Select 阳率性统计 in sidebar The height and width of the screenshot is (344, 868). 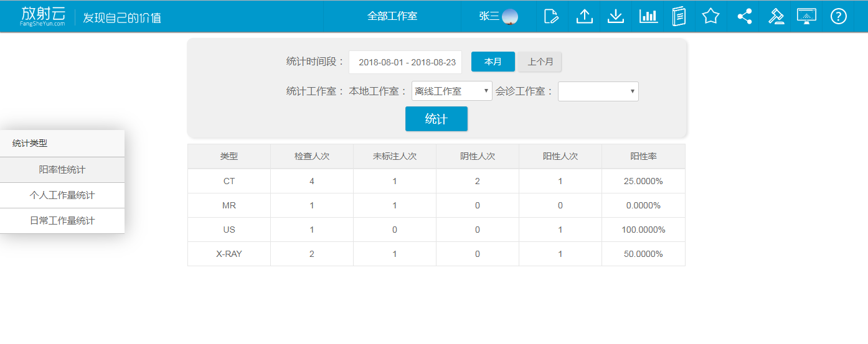pos(62,170)
